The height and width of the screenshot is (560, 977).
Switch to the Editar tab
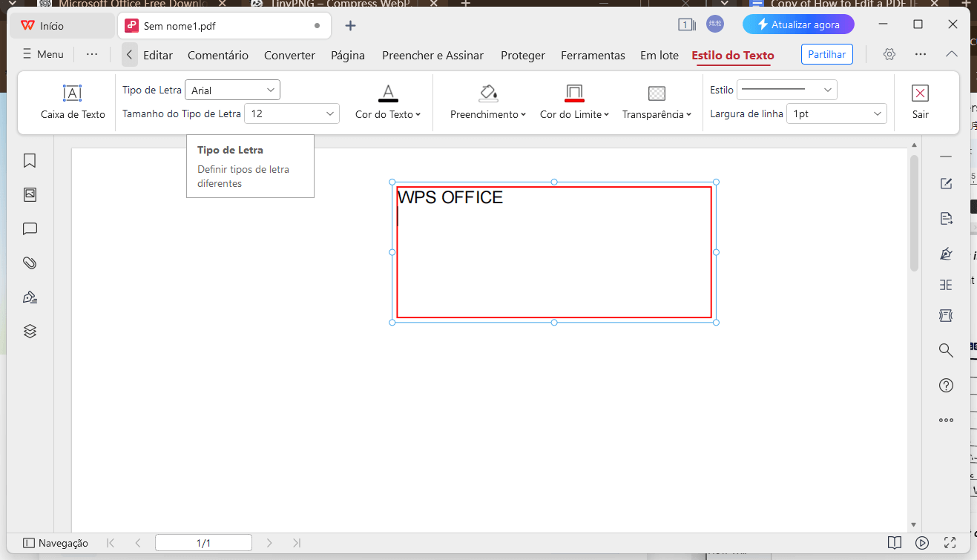point(158,55)
